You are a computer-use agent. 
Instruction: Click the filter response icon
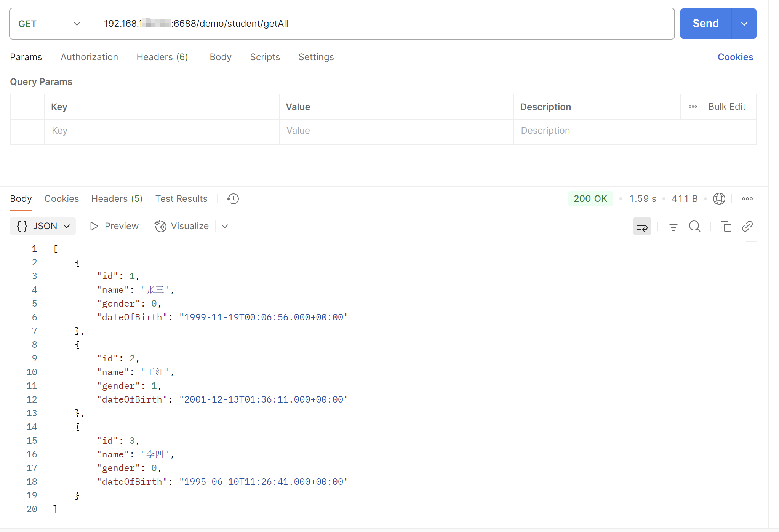tap(673, 226)
